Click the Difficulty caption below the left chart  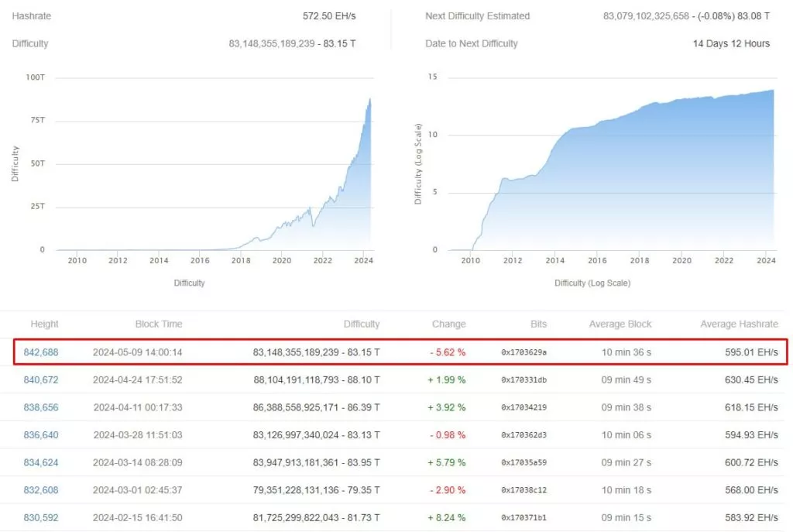coord(189,283)
